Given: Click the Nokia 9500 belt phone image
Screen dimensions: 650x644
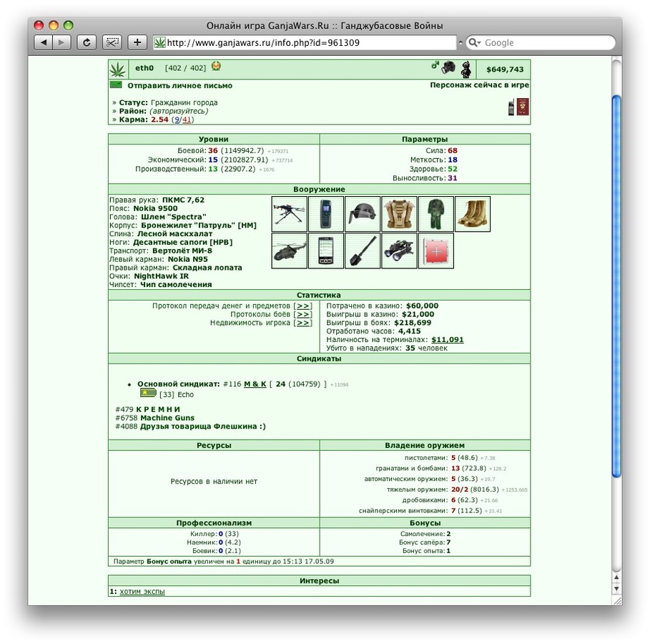Looking at the screenshot, I should 326,214.
